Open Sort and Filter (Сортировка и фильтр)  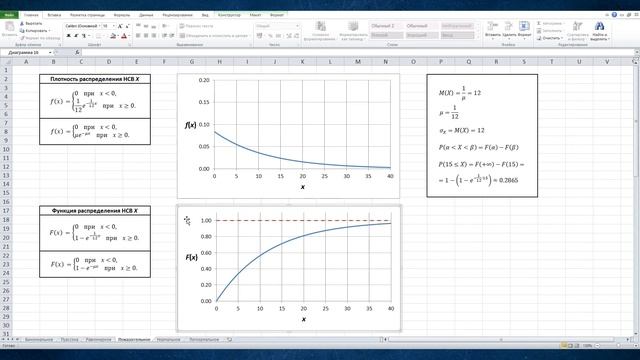577,31
